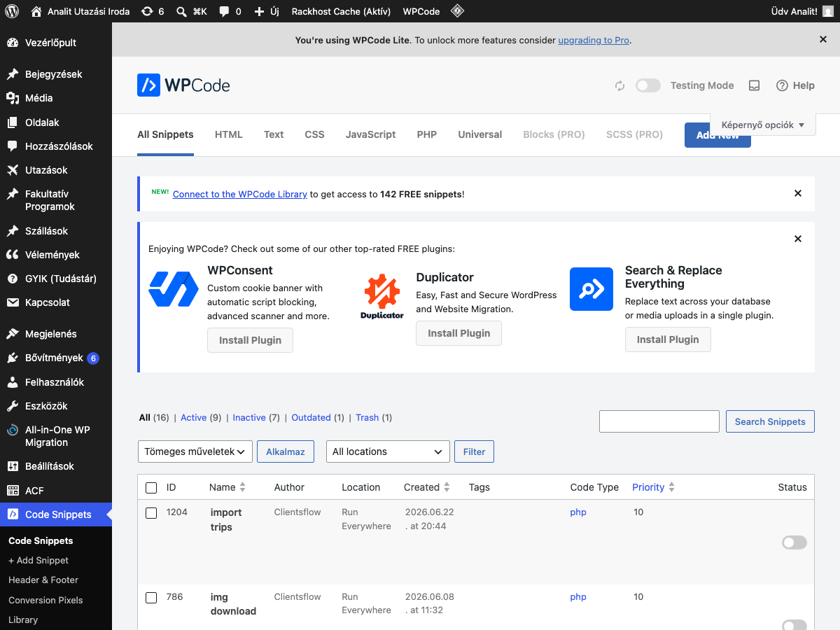Open Megjelenés brush icon in sidebar
The width and height of the screenshot is (840, 630).
[13, 334]
